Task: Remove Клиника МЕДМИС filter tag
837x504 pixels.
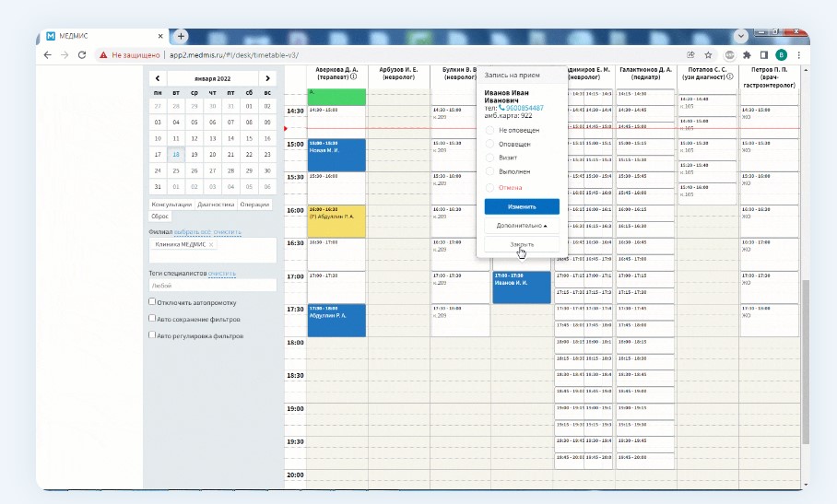Action: coord(211,245)
